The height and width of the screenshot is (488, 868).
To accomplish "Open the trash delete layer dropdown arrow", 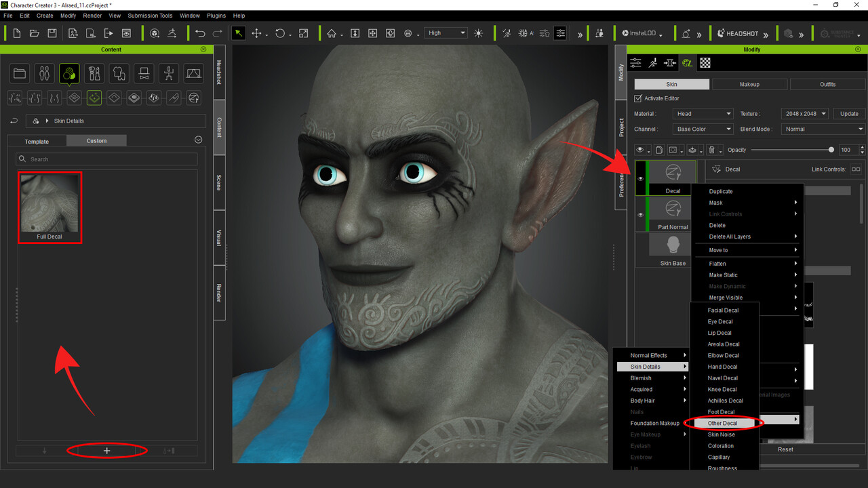I will (720, 151).
